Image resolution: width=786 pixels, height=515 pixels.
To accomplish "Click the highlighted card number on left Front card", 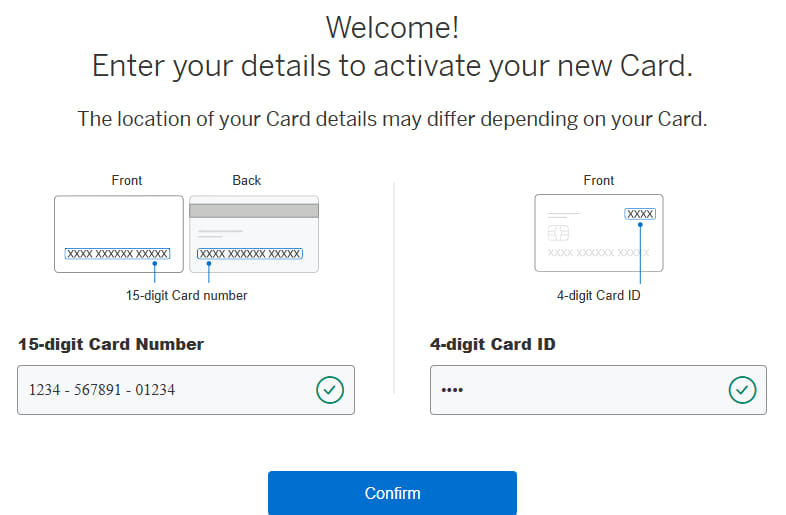I will (x=117, y=254).
